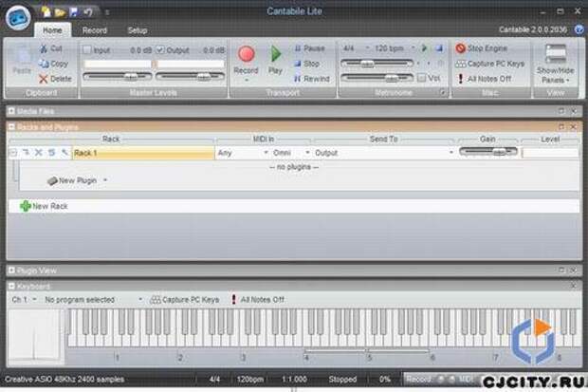Click the metronome blue stop icon

coord(439,48)
